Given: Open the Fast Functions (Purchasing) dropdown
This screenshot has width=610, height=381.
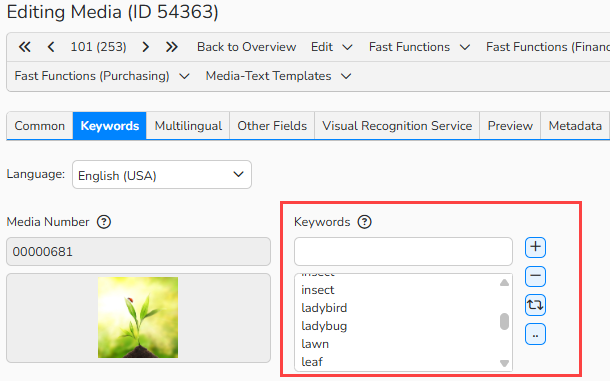Looking at the screenshot, I should pos(102,76).
